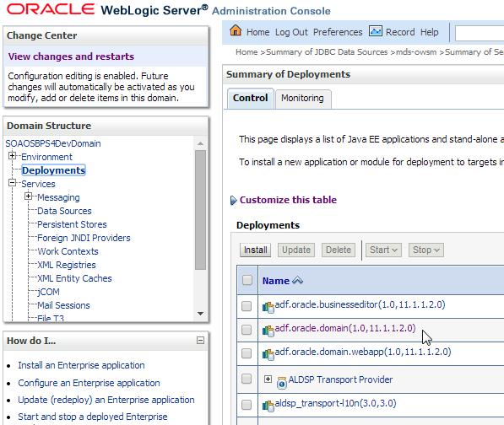Open Help in the toolbar

pos(430,32)
